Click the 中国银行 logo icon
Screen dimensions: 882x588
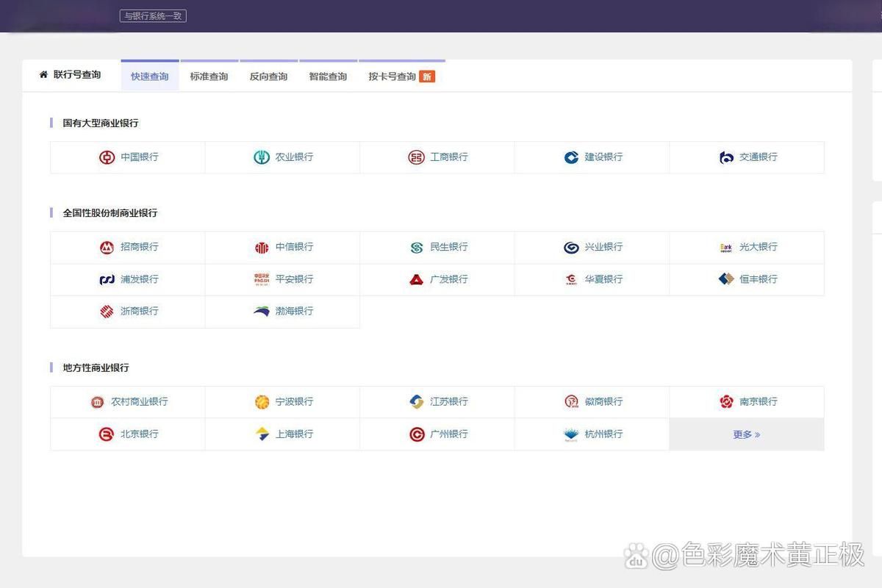point(107,157)
